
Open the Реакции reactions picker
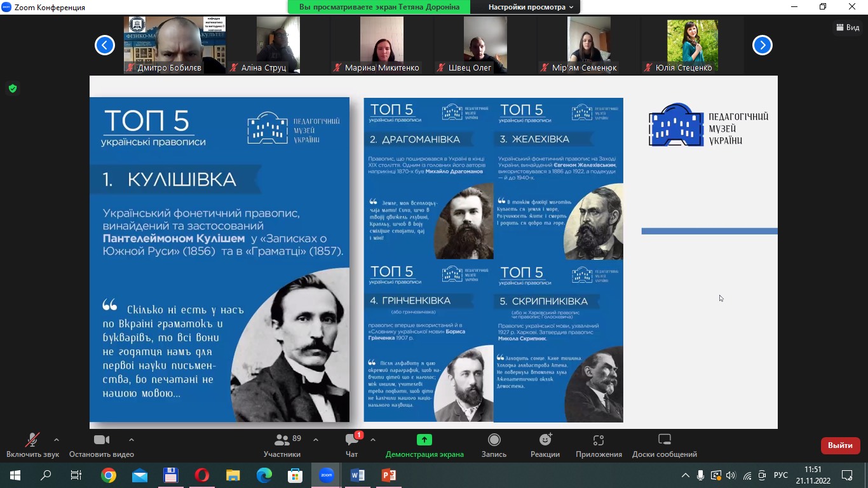(545, 445)
